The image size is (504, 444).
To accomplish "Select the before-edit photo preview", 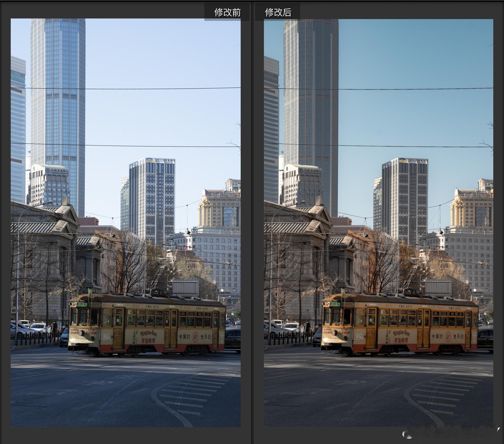I will click(x=126, y=223).
